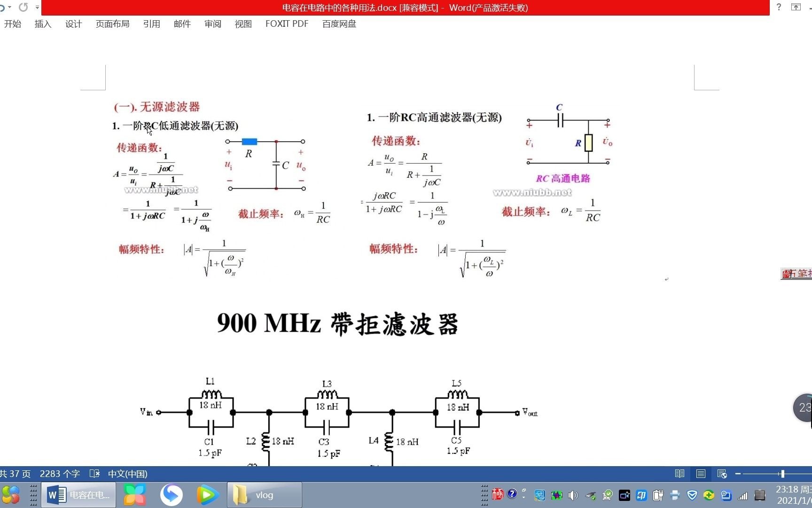
Task: Open the 百度网盘 tab
Action: (339, 24)
